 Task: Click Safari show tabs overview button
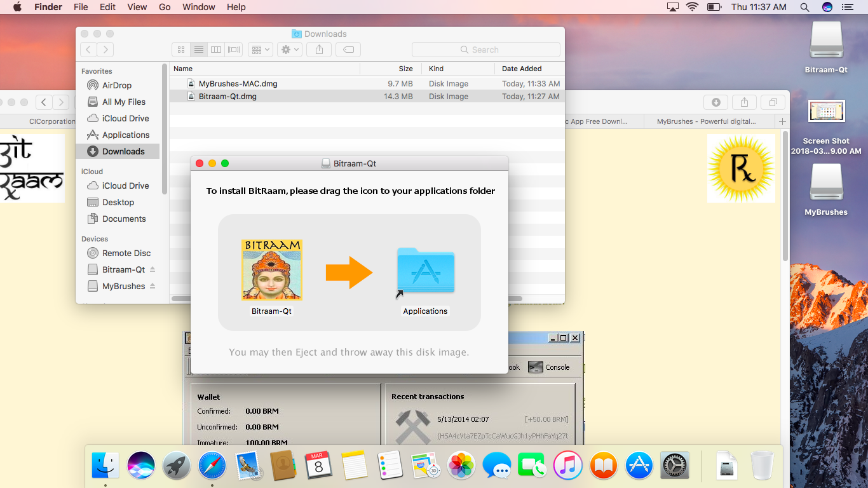(x=773, y=102)
